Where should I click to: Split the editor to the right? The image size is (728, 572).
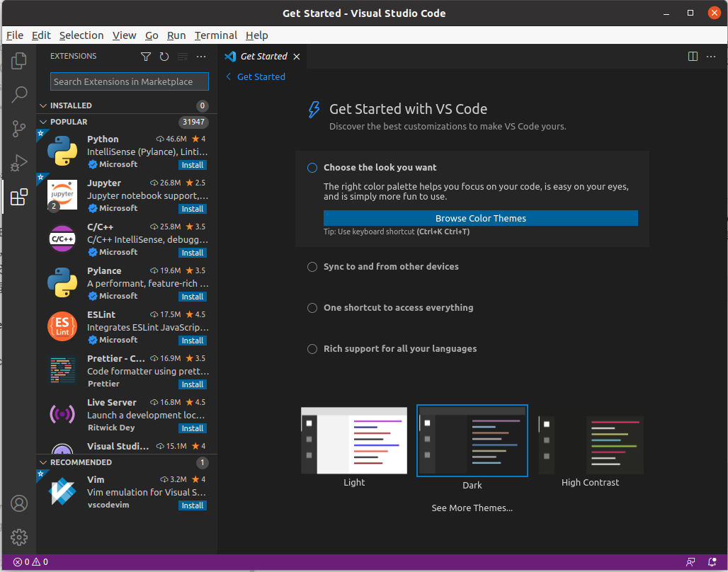tap(693, 57)
